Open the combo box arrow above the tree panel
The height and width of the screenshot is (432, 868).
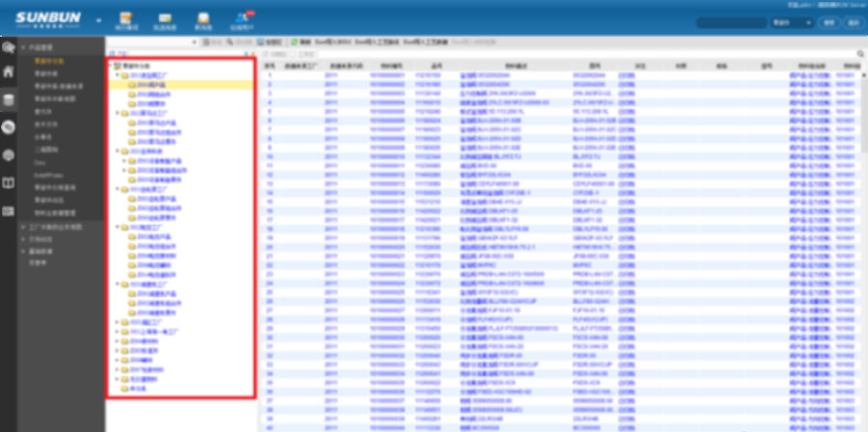(x=194, y=42)
